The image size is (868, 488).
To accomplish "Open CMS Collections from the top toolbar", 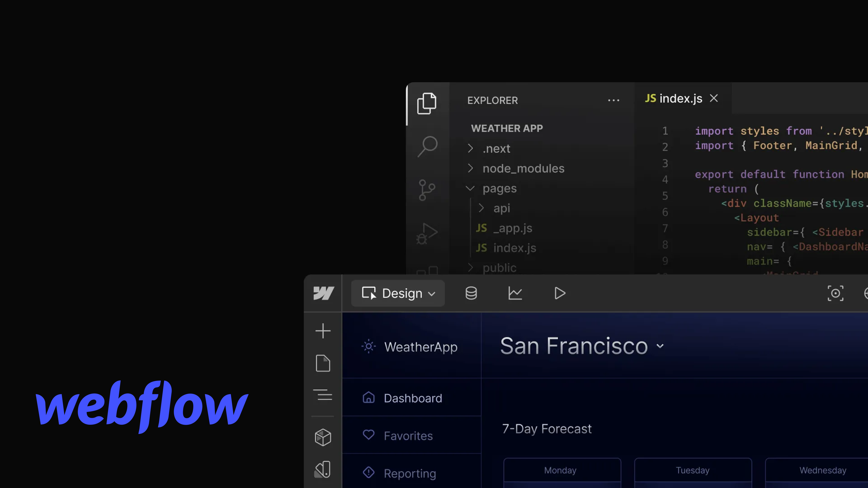I will [x=471, y=293].
